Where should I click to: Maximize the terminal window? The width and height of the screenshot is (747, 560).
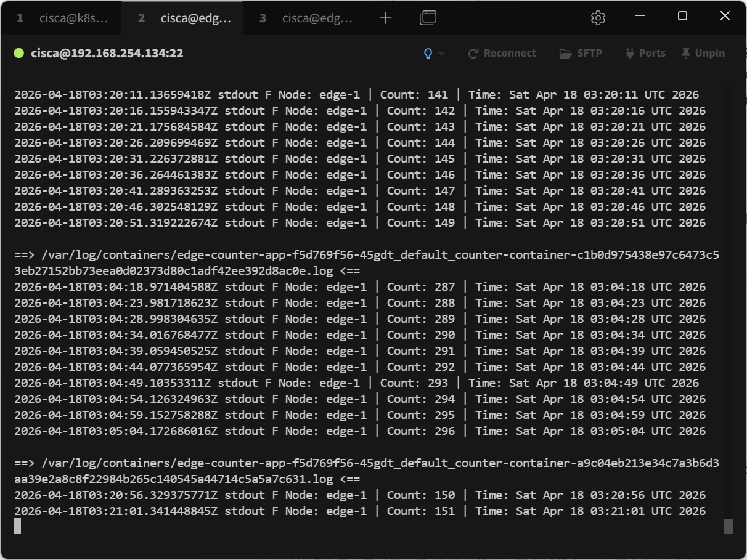[682, 17]
